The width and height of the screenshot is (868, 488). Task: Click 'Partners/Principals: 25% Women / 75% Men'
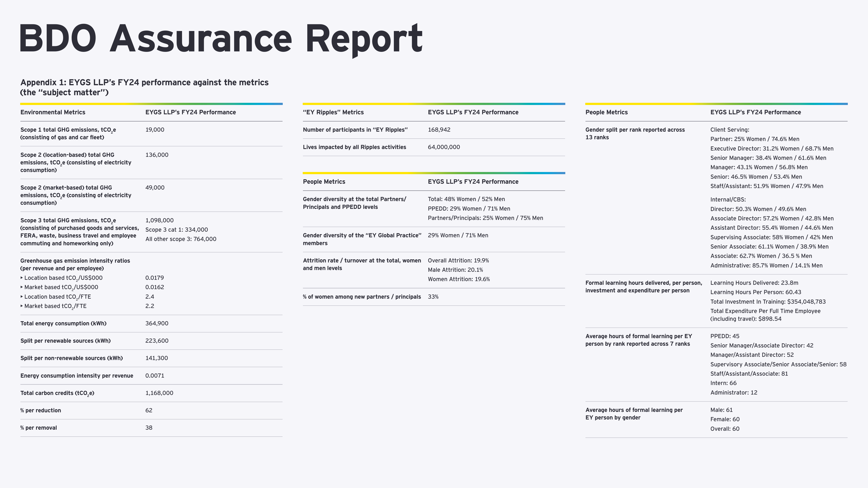[x=486, y=218]
